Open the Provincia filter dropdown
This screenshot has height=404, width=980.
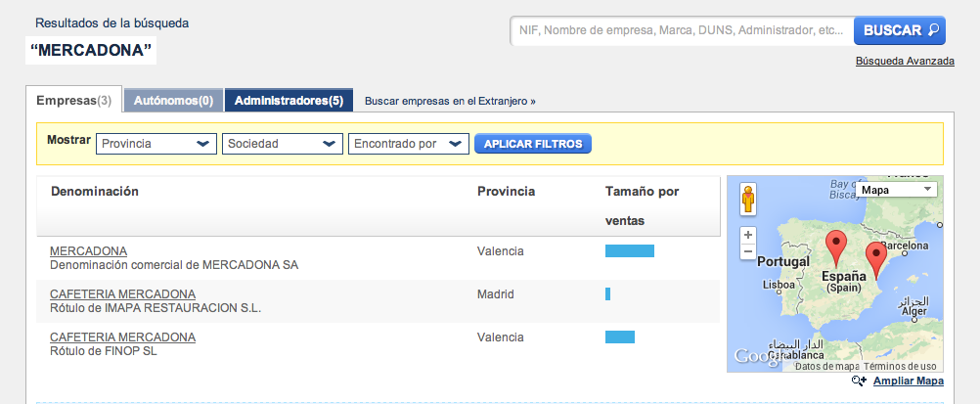pyautogui.click(x=156, y=144)
